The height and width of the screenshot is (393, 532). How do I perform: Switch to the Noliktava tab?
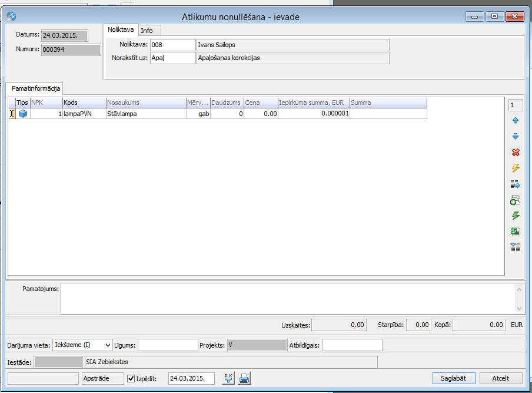tap(121, 29)
